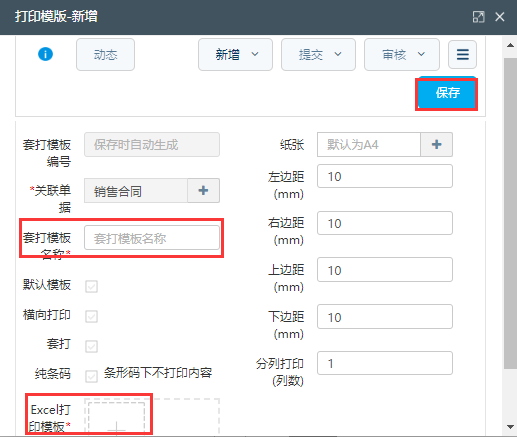
Task: Click the blue info icon
Action: click(45, 54)
